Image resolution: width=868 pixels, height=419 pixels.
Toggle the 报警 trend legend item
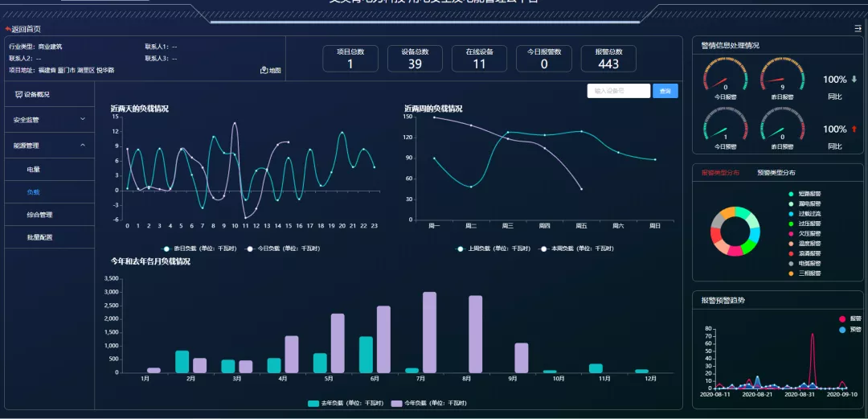(x=850, y=318)
